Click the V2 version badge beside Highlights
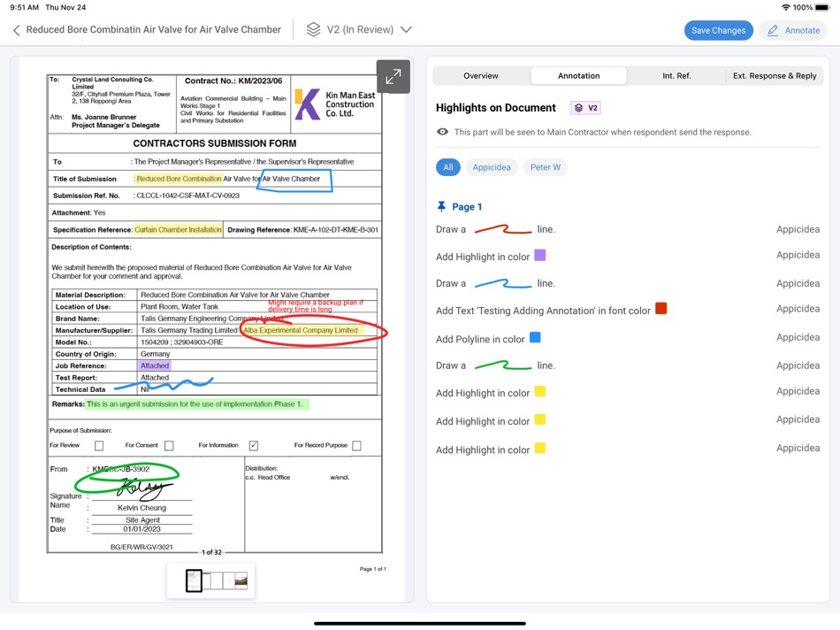This screenshot has width=840, height=630. 585,108
